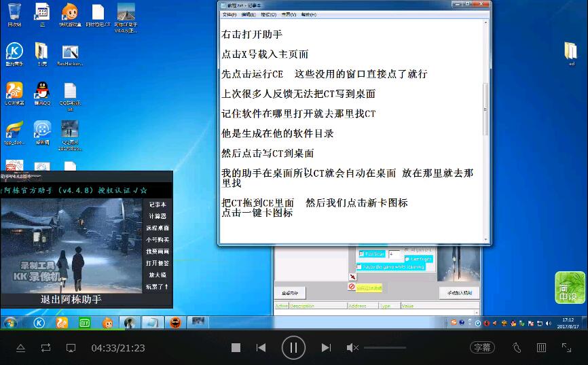Toggle the loop playback icon

click(x=45, y=347)
